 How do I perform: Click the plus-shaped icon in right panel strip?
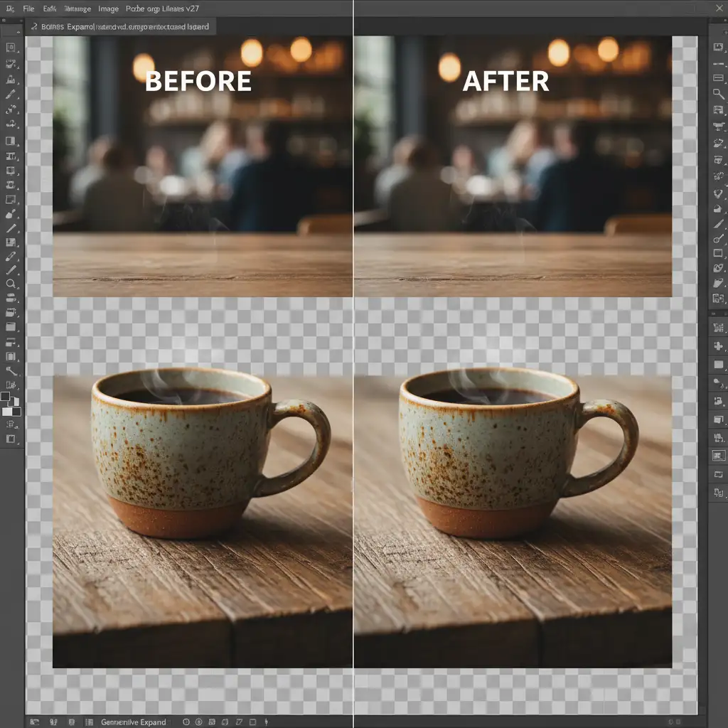[x=718, y=345]
